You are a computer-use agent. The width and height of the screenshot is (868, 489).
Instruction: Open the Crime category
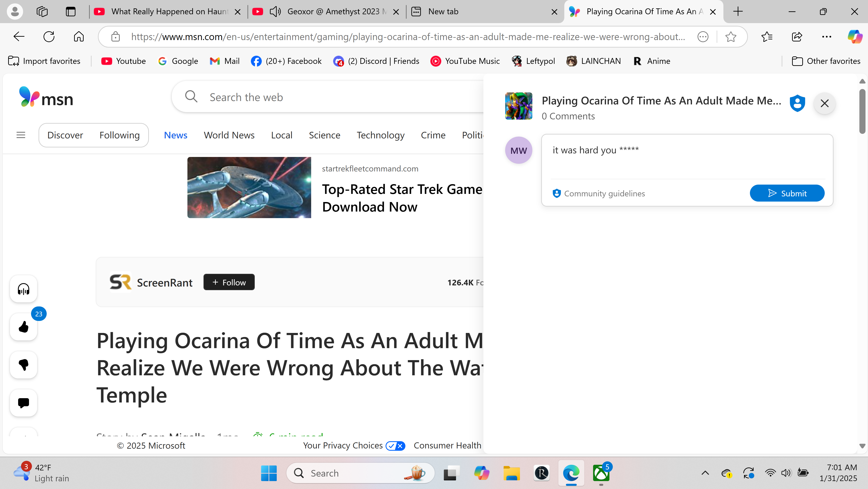pyautogui.click(x=433, y=135)
